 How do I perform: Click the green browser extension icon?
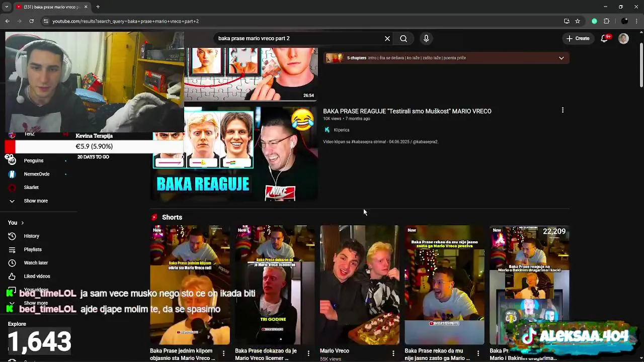[x=594, y=21]
